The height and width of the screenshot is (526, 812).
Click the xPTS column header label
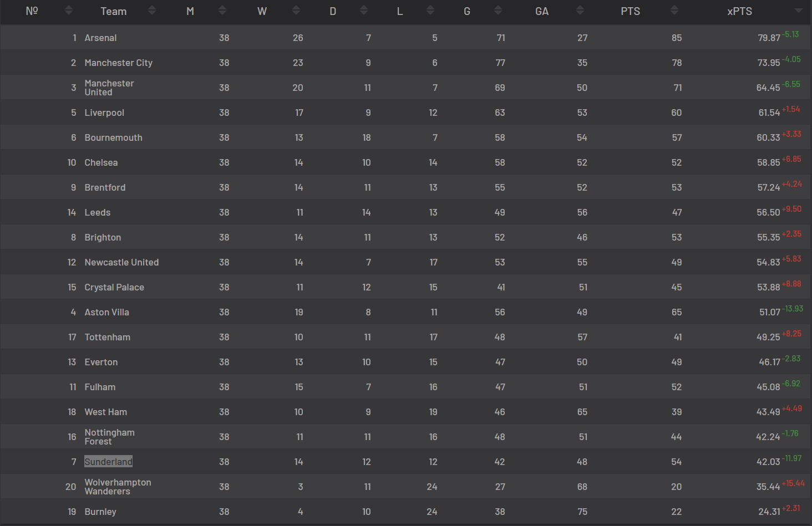click(x=739, y=11)
